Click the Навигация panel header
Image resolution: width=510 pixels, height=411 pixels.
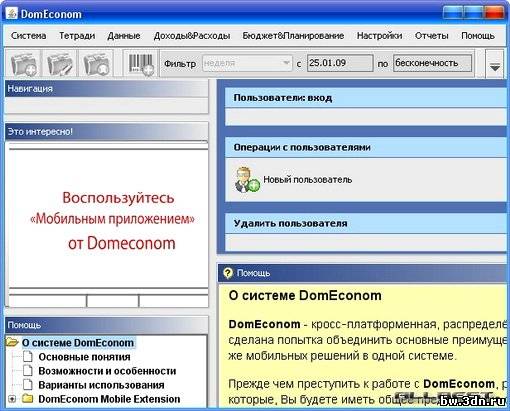click(107, 89)
